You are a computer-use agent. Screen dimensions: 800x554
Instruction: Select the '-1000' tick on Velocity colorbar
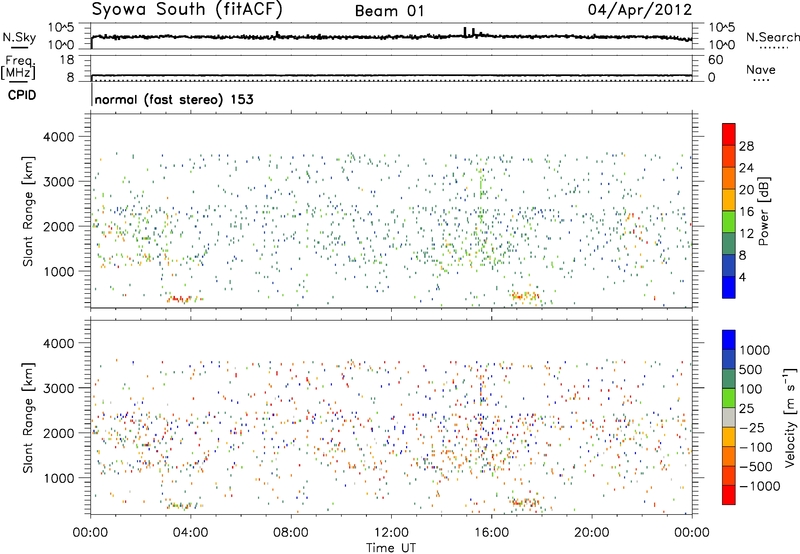[x=759, y=486]
